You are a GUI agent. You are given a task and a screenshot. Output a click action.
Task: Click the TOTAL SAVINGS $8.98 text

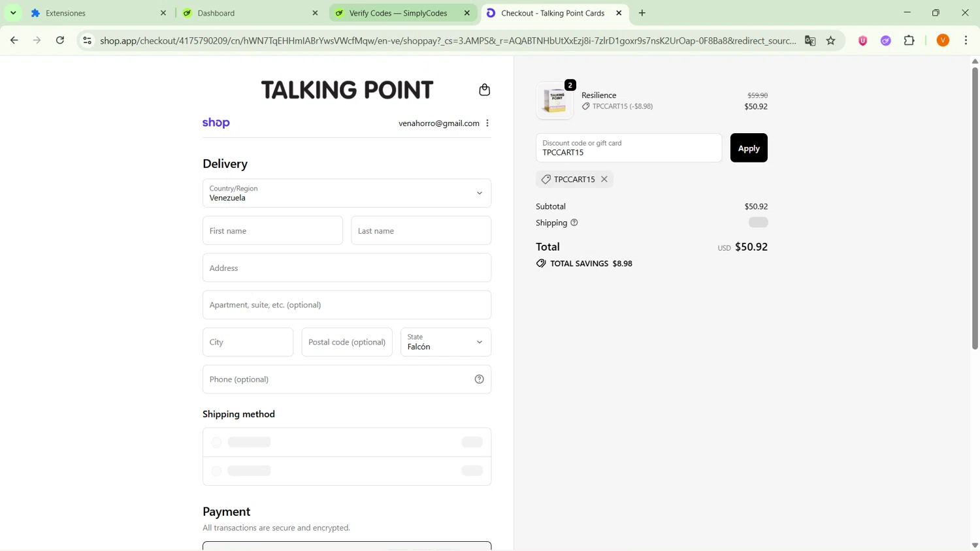click(591, 264)
